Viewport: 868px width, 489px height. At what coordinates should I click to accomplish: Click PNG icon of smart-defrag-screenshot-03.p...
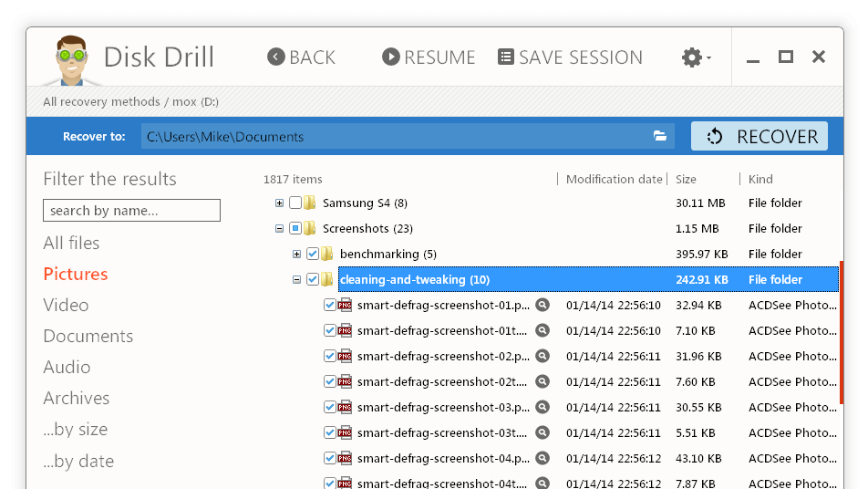345,407
